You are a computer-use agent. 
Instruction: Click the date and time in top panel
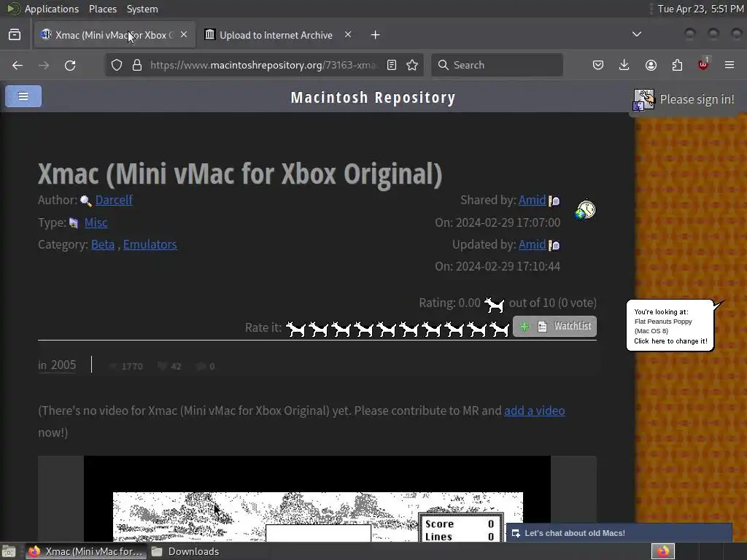[700, 9]
